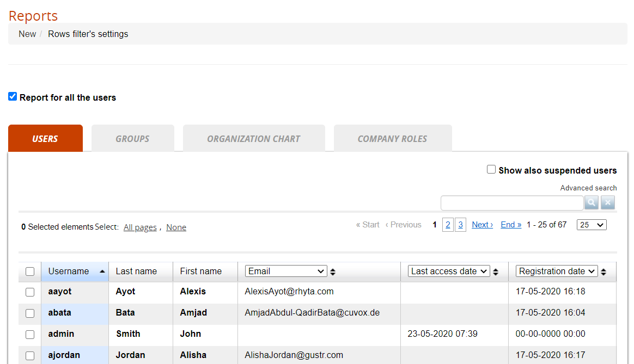The width and height of the screenshot is (634, 364).
Task: Uncheck Report for all the users
Action: 13,97
